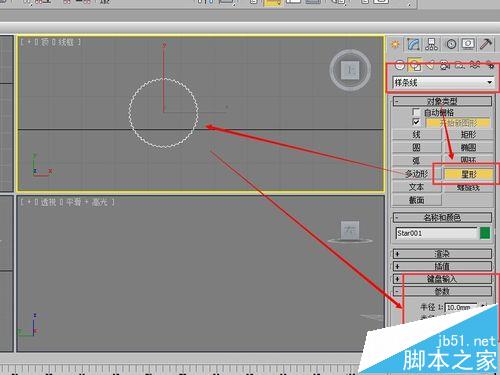Select the Cameras category icon
The height and width of the screenshot is (375, 500).
pyautogui.click(x=445, y=65)
